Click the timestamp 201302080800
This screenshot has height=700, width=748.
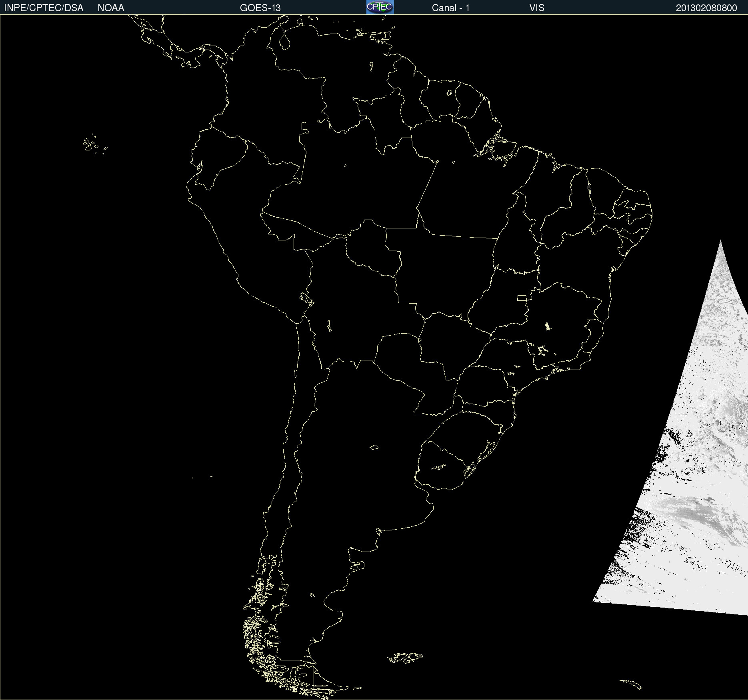click(706, 8)
